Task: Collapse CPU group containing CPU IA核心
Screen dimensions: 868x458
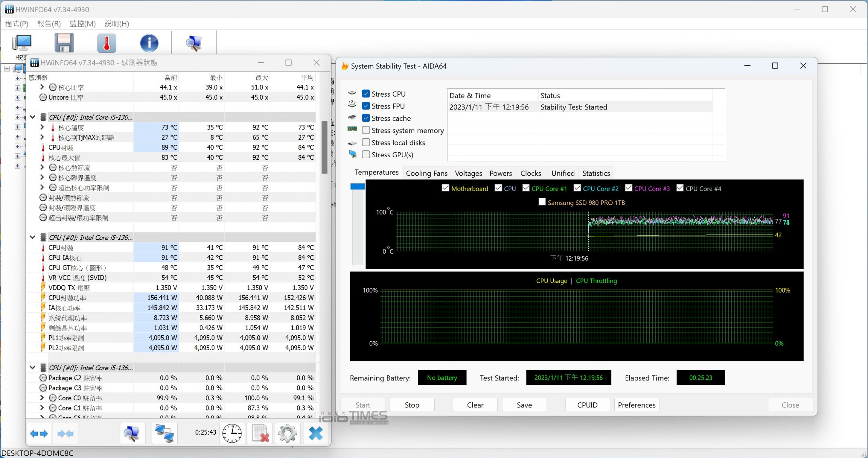Action: pyautogui.click(x=33, y=237)
